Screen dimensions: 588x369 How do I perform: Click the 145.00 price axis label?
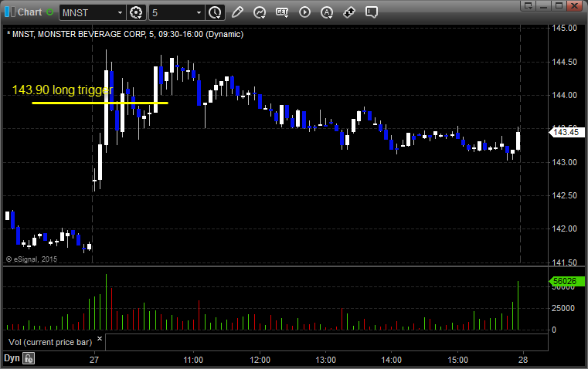[x=564, y=28]
